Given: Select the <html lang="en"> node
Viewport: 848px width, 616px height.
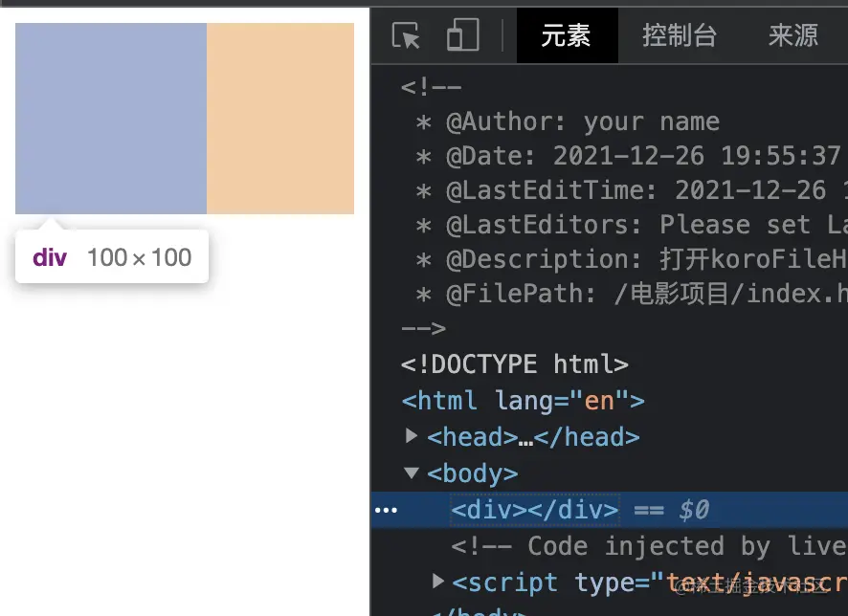Looking at the screenshot, I should coord(523,401).
